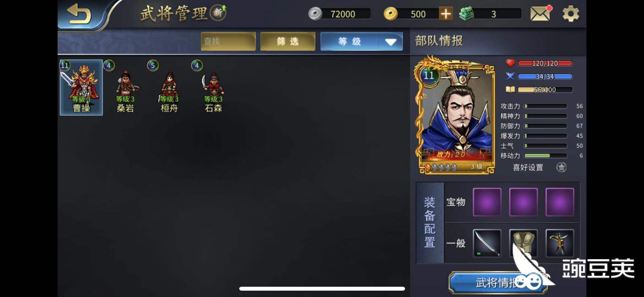Select the equipped armor slot
This screenshot has height=297, width=644.
[523, 243]
